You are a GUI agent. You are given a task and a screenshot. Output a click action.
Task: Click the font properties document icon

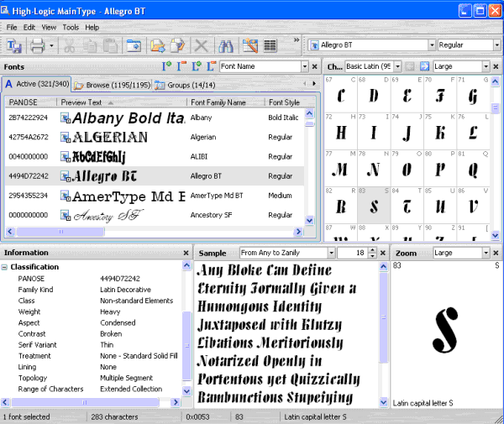pos(177,46)
